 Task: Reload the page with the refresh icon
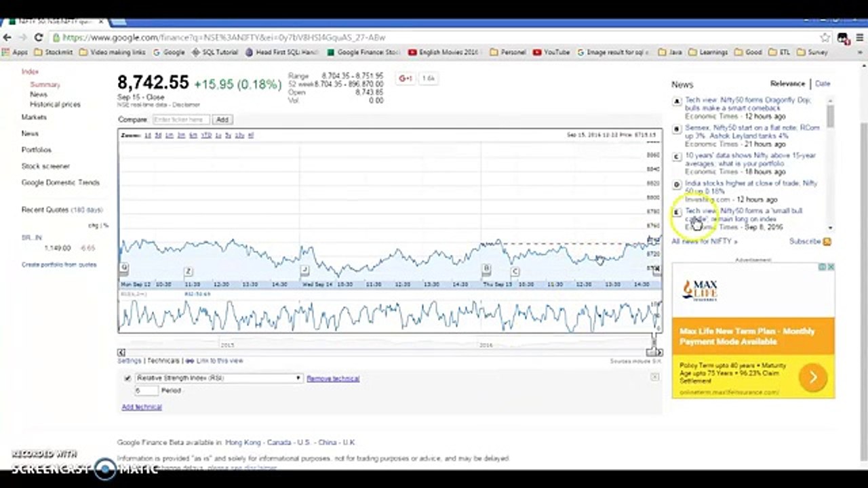39,38
